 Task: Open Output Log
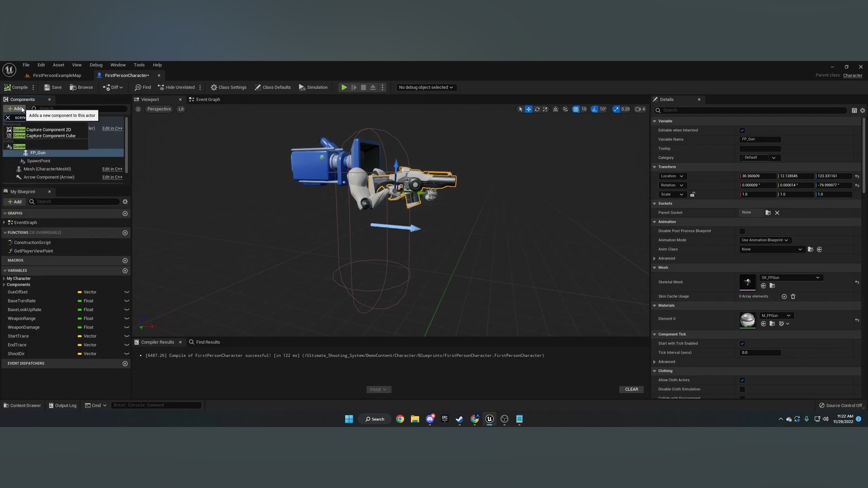click(62, 405)
